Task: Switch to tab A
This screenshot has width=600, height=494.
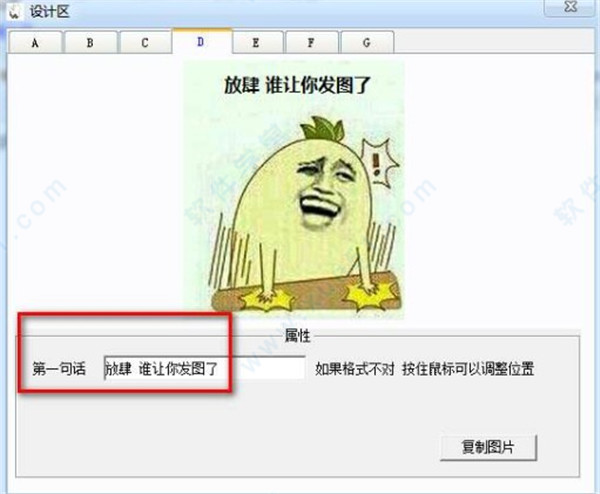Action: point(35,42)
